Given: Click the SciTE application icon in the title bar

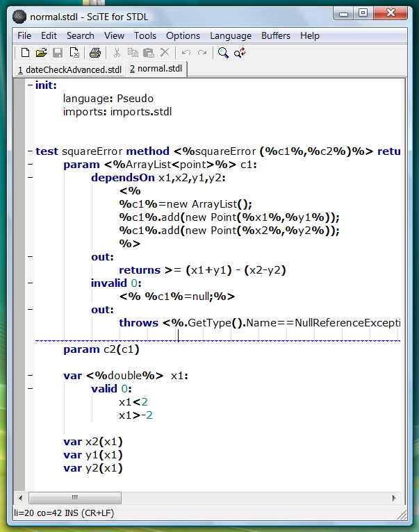Looking at the screenshot, I should pyautogui.click(x=19, y=17).
